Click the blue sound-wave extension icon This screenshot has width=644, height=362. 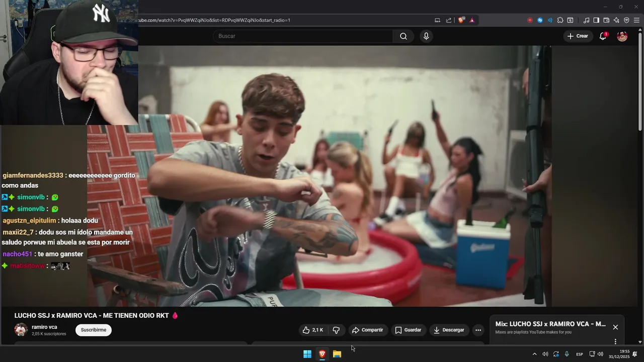pyautogui.click(x=549, y=20)
